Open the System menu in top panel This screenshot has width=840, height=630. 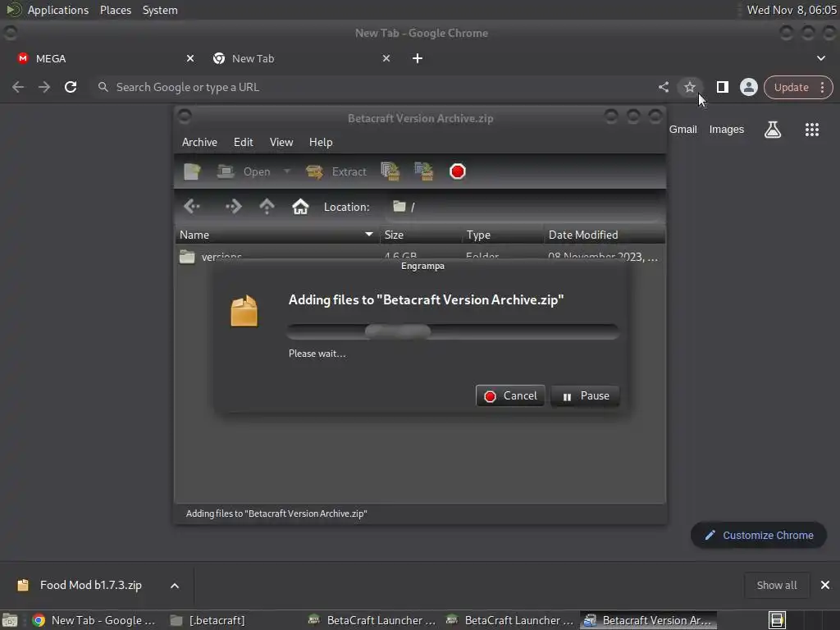pyautogui.click(x=160, y=10)
